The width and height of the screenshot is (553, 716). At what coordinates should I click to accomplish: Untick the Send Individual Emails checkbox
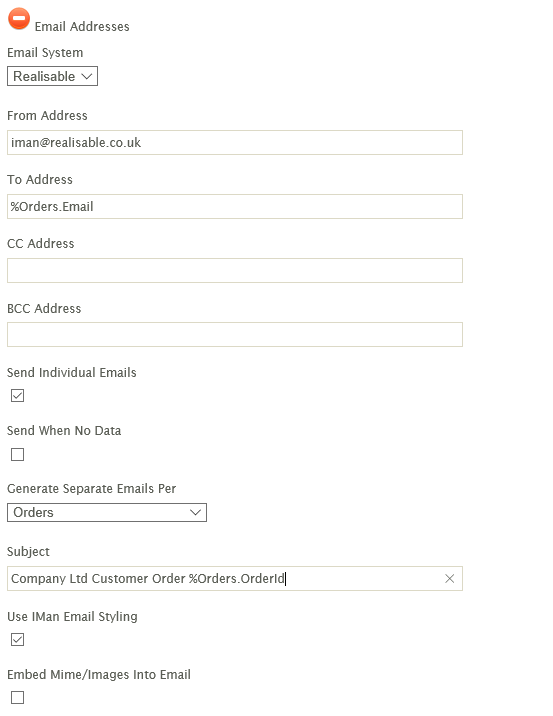[17, 395]
